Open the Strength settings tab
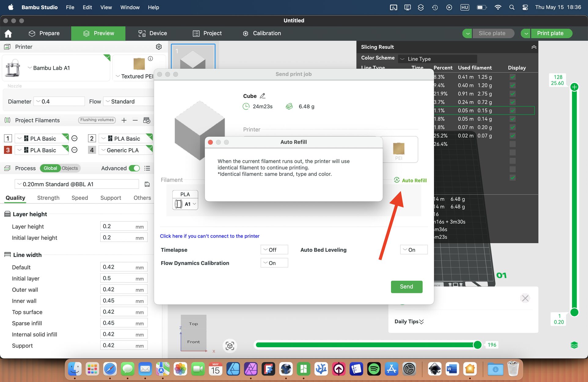Viewport: 588px width, 382px height. (x=48, y=198)
